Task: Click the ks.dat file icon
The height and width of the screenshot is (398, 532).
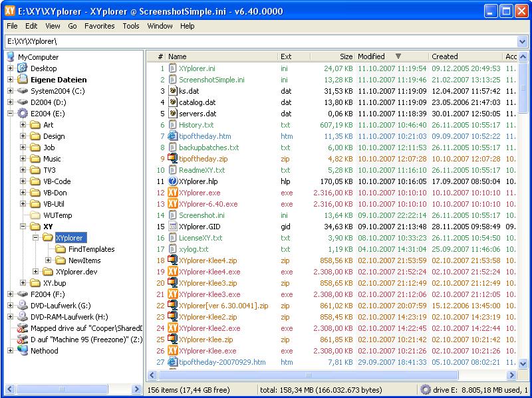Action: click(x=173, y=91)
